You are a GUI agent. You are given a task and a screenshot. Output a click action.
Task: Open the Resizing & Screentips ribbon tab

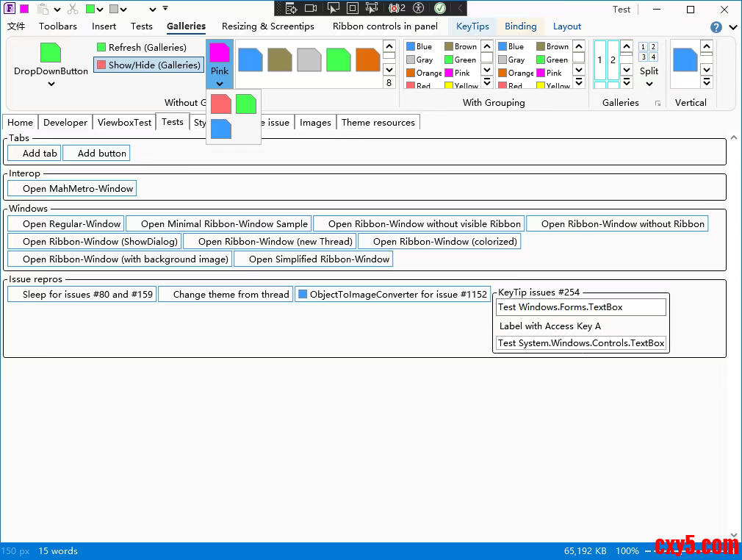pos(267,26)
